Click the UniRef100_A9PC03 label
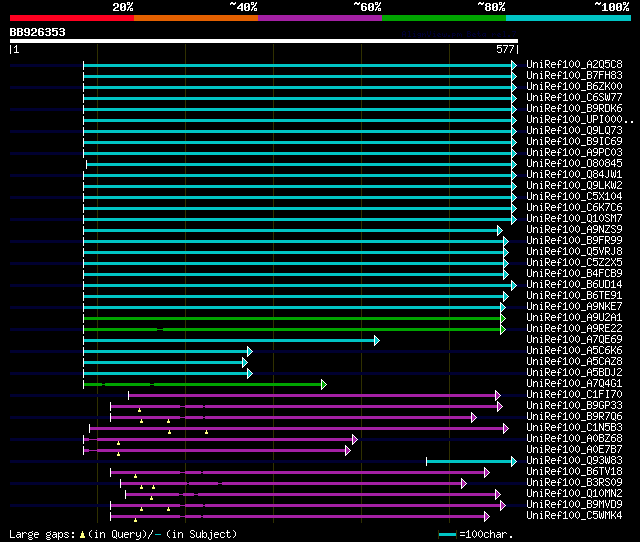The height and width of the screenshot is (542, 640). click(x=574, y=153)
